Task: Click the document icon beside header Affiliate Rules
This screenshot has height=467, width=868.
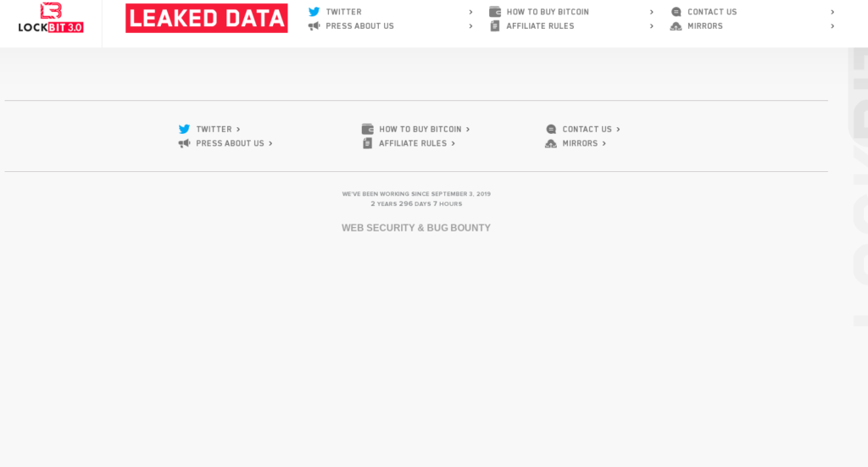Action: click(495, 26)
